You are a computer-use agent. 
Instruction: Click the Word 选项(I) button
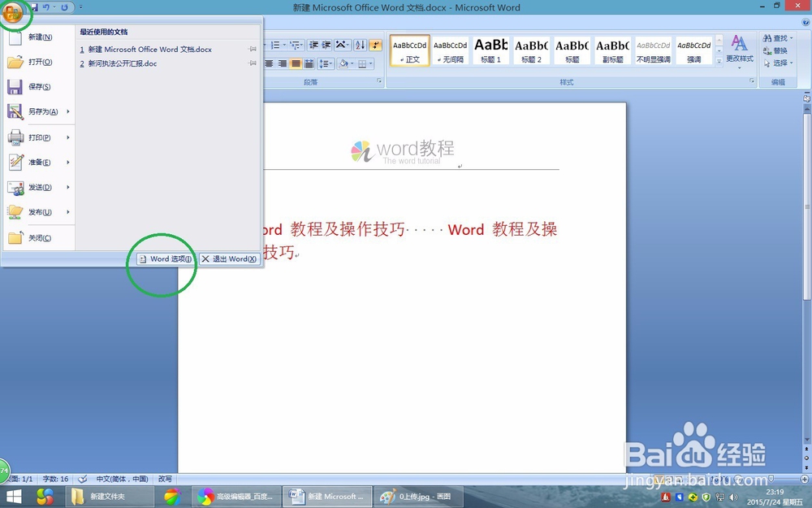pyautogui.click(x=166, y=258)
